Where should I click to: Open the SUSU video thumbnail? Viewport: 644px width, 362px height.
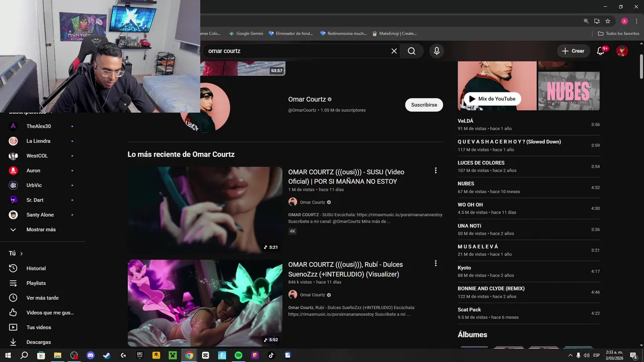[x=205, y=210]
